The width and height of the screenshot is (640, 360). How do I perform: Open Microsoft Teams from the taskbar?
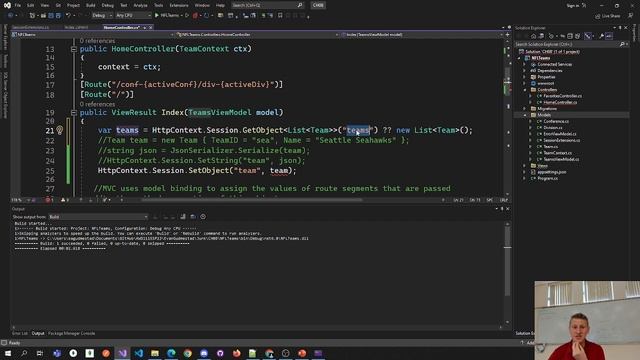click(57, 353)
